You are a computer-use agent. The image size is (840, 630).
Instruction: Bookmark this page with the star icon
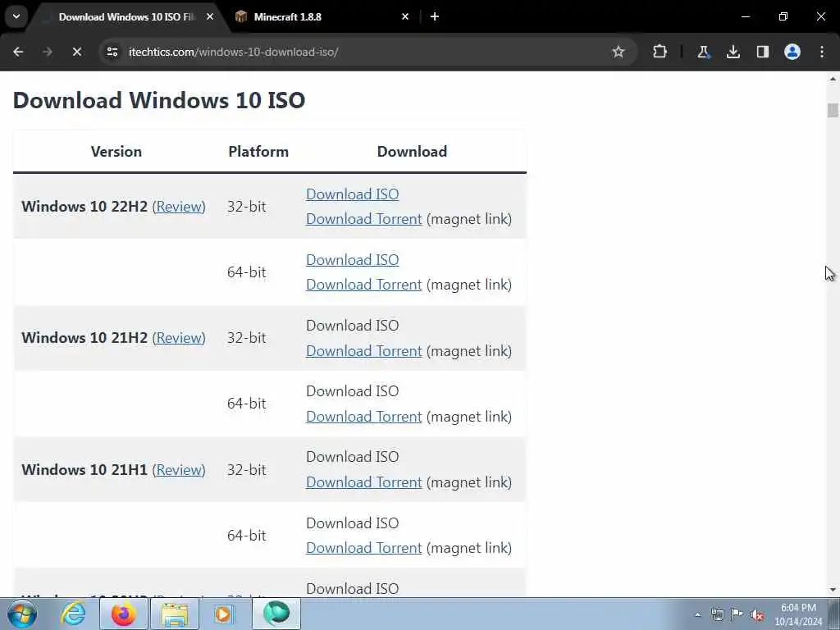(x=619, y=52)
